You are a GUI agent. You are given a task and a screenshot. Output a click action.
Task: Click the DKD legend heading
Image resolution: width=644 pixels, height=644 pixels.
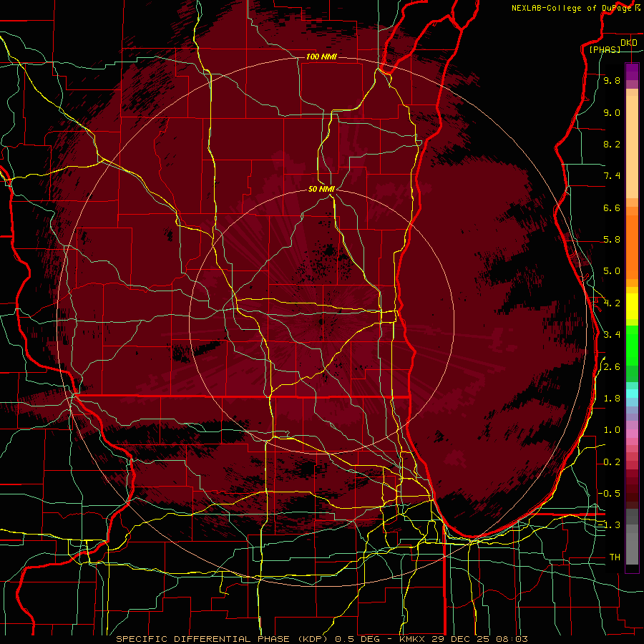tap(629, 42)
